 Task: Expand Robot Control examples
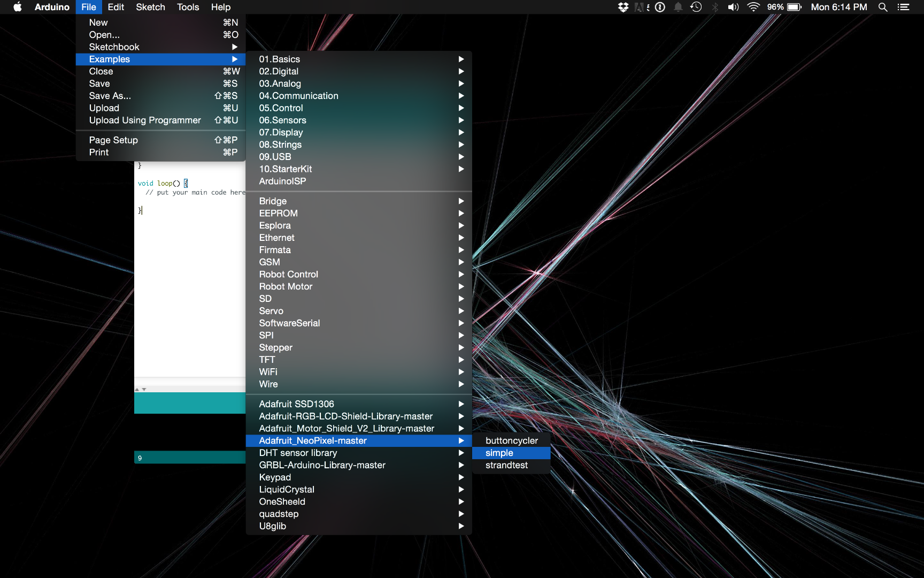point(359,275)
